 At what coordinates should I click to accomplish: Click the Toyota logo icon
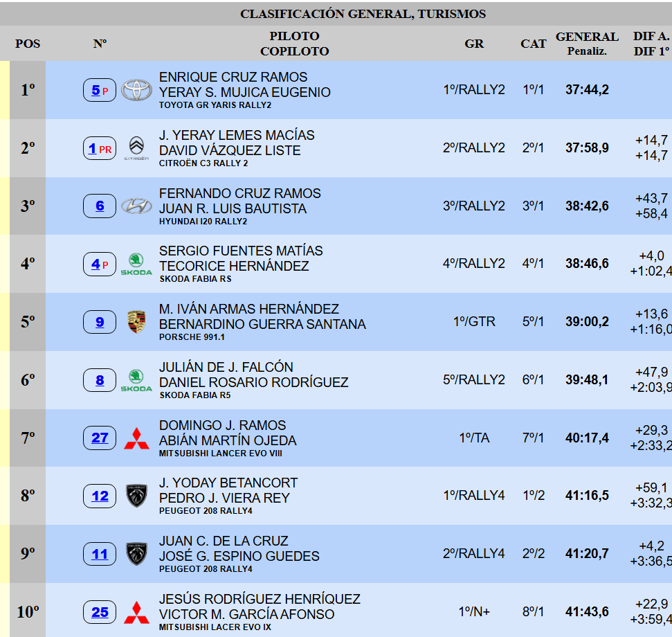pyautogui.click(x=136, y=90)
